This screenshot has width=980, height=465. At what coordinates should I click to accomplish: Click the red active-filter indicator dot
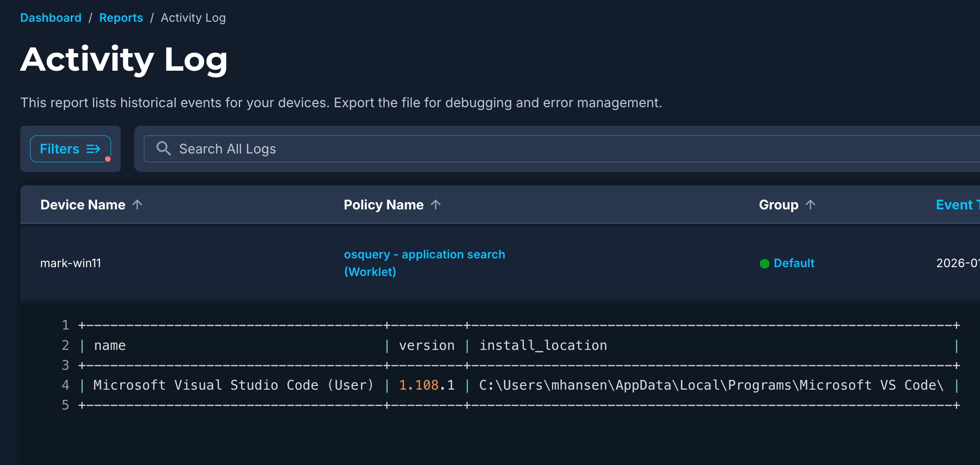click(x=108, y=159)
